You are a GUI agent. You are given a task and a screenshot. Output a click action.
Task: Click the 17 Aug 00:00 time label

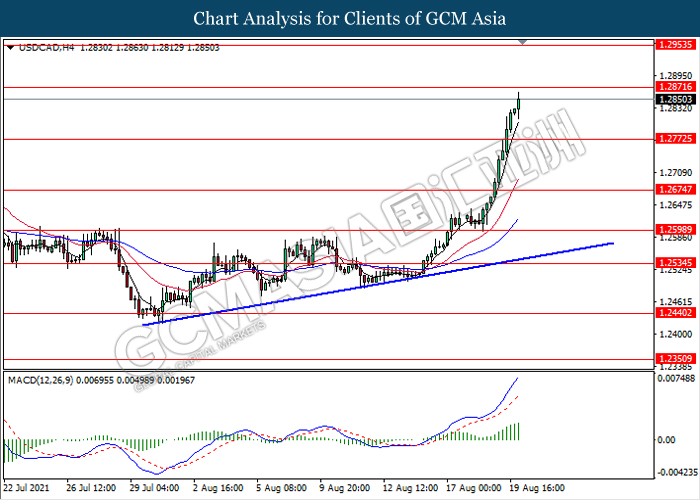click(474, 488)
